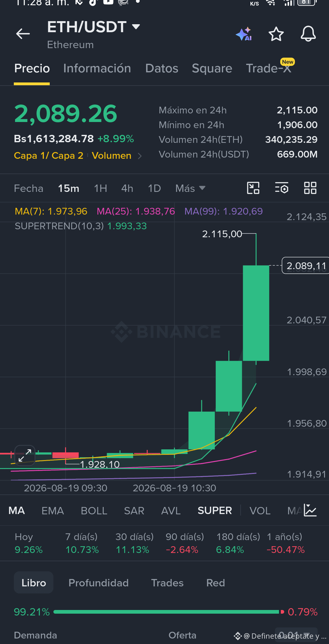Screen dimensions: 329x644
Task: Open chart indicator settings icon
Action: (282, 188)
